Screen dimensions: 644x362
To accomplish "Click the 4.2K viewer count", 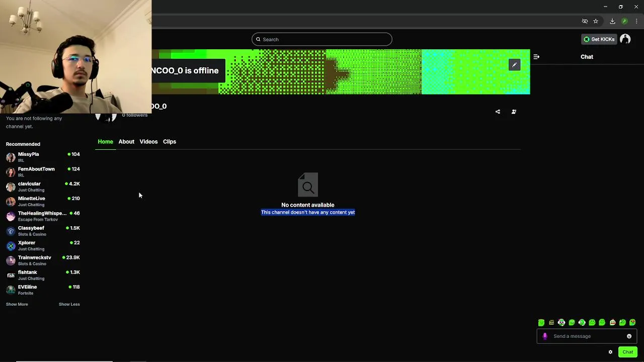I will (74, 184).
